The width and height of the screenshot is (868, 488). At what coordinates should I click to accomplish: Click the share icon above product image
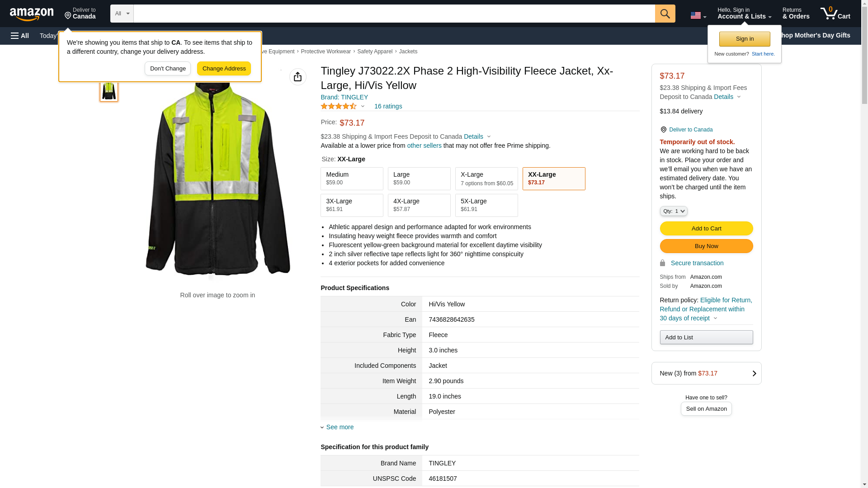tap(297, 77)
